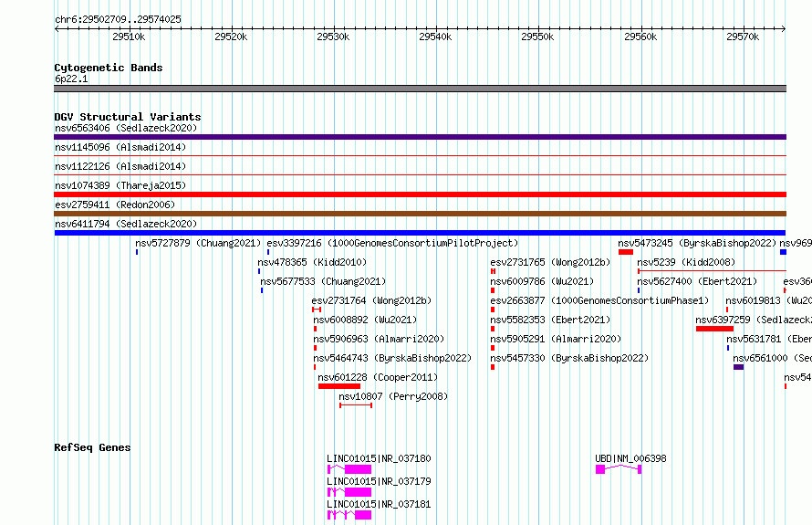Open variant label nsv6563406 (Sedlazeck2020)
812x525 pixels.
(x=126, y=128)
